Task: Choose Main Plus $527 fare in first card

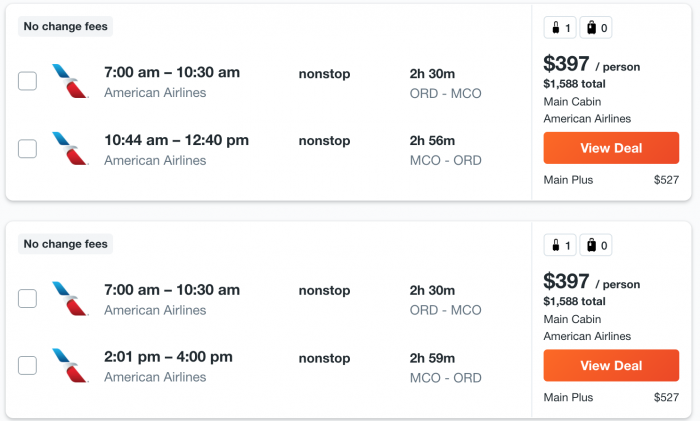Action: pos(611,180)
